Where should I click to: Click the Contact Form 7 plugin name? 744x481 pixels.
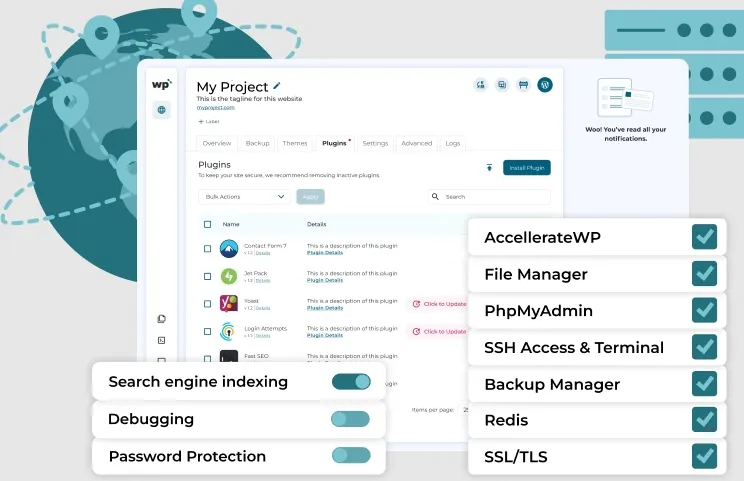pyautogui.click(x=265, y=246)
